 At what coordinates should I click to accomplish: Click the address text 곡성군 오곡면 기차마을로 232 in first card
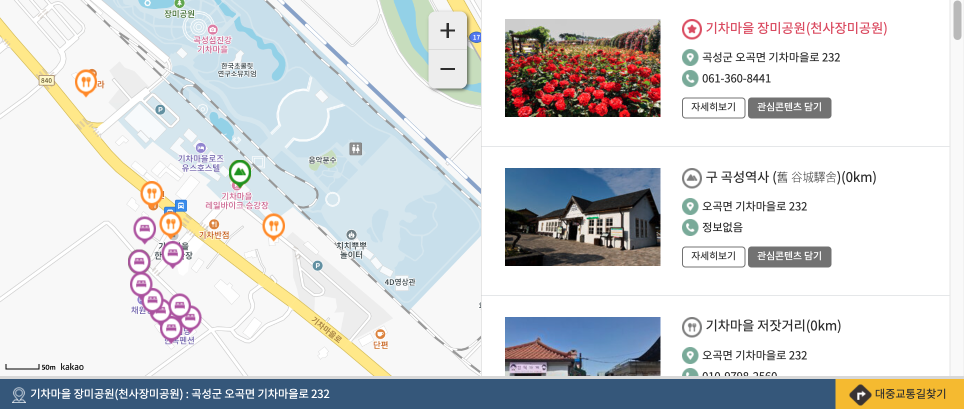point(771,58)
